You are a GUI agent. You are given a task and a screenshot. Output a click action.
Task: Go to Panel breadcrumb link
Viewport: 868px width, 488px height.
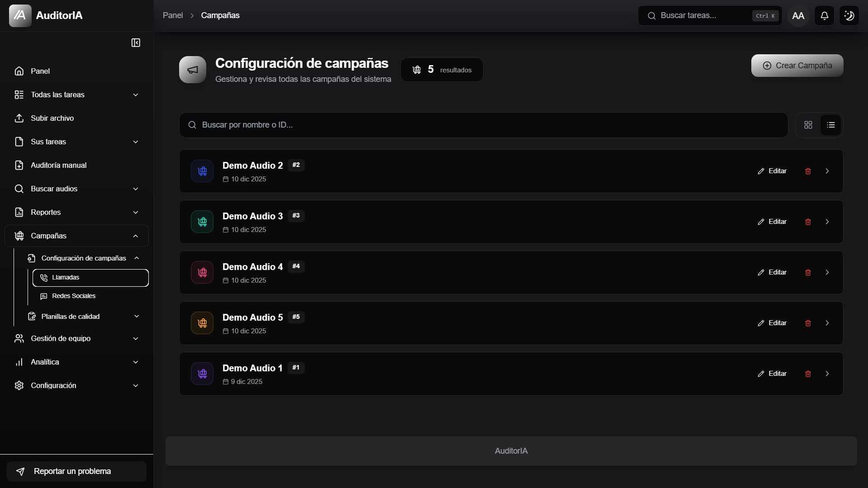coord(173,15)
